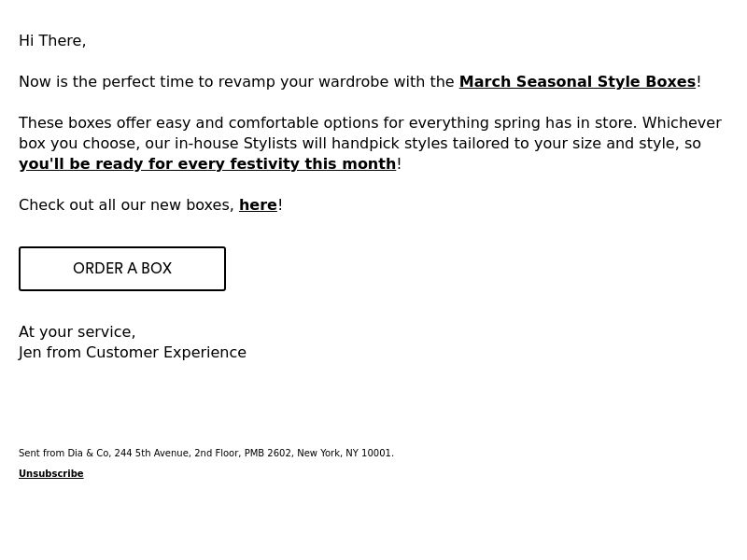Follow the 'ready for every festivity' link
Viewport: 747px width, 560px height.
(207, 164)
